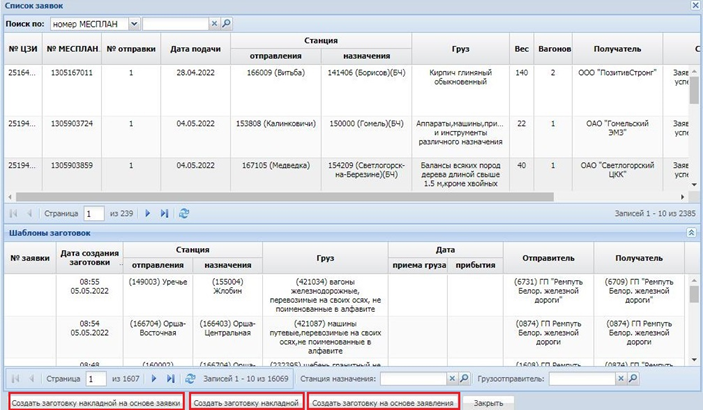Clear the Грузоотправитель filter field
This screenshot has height=410, width=703.
click(621, 379)
